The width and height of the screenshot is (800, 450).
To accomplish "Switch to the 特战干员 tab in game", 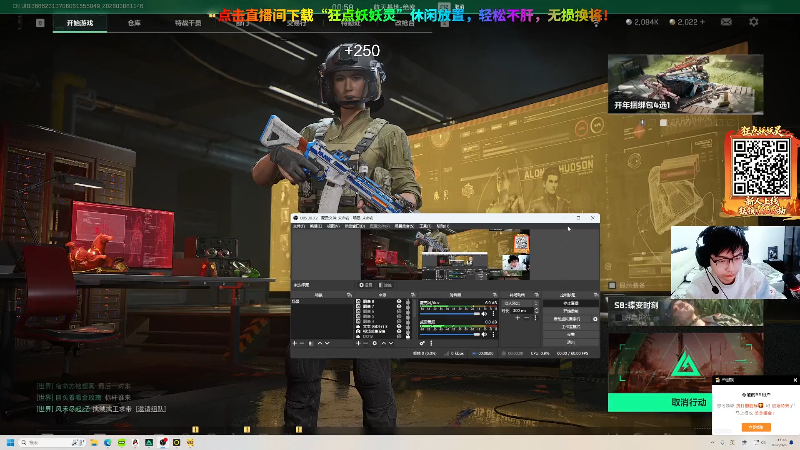I will 188,23.
